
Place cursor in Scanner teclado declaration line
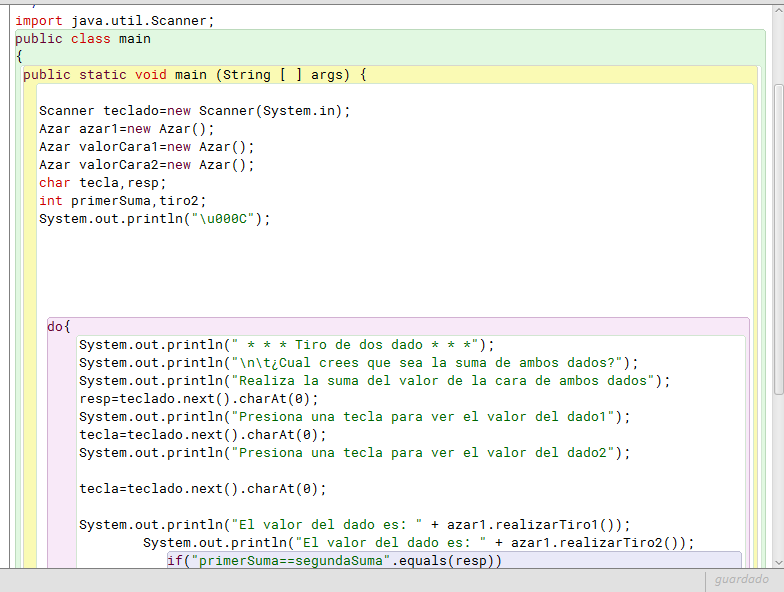click(195, 111)
